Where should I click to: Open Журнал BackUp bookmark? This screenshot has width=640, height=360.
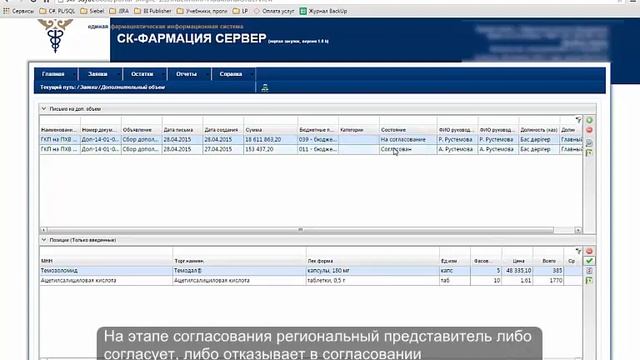324,11
